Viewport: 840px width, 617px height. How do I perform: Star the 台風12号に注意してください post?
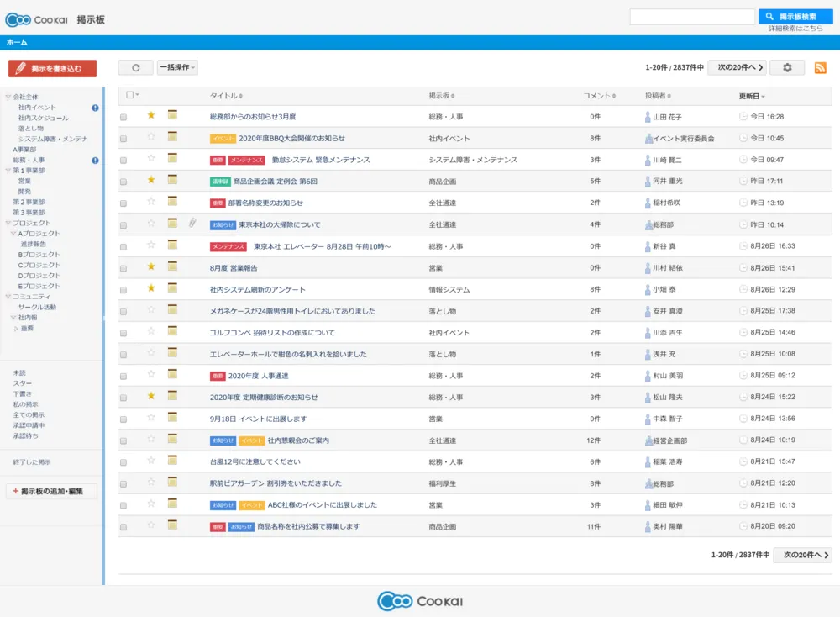[x=151, y=461]
